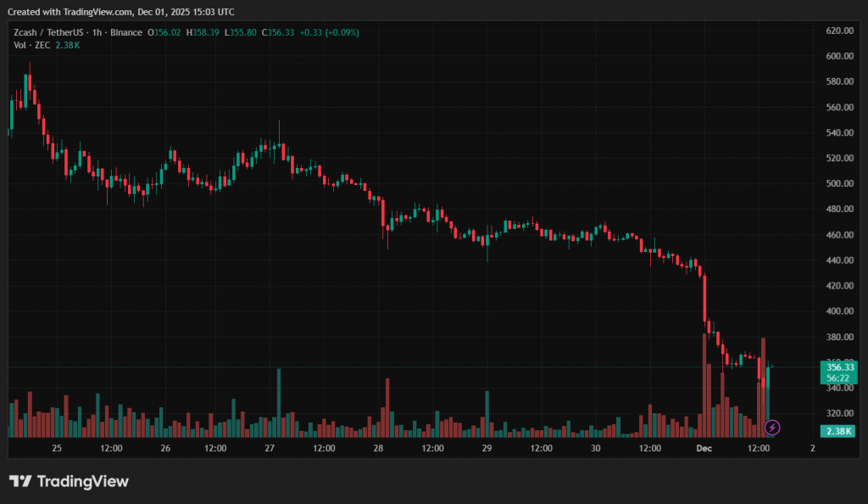Click the 620.00 level on price scale
Screen dimensions: 868x504
pos(838,31)
